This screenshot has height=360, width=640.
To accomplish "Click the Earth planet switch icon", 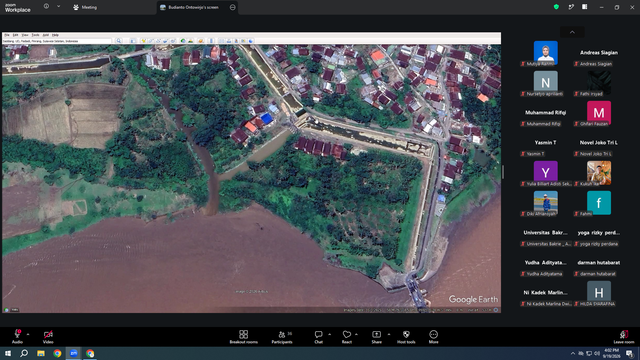I will pyautogui.click(x=201, y=41).
